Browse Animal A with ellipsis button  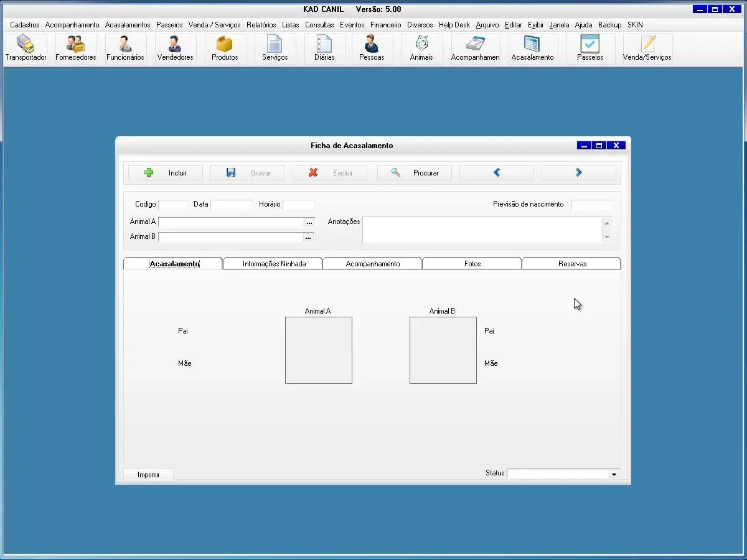point(309,222)
